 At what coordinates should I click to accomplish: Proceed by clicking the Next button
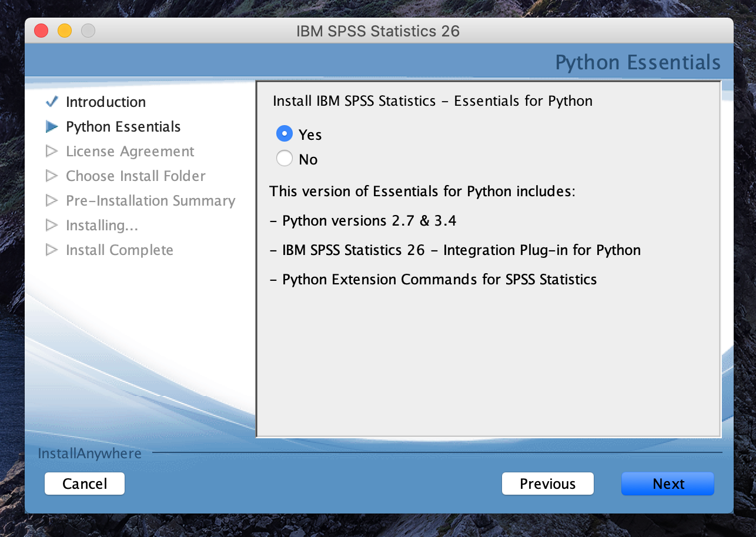click(668, 484)
